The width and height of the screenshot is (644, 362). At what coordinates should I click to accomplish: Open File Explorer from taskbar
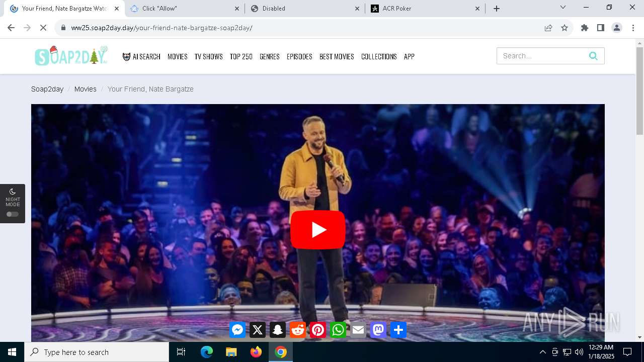coord(231,352)
